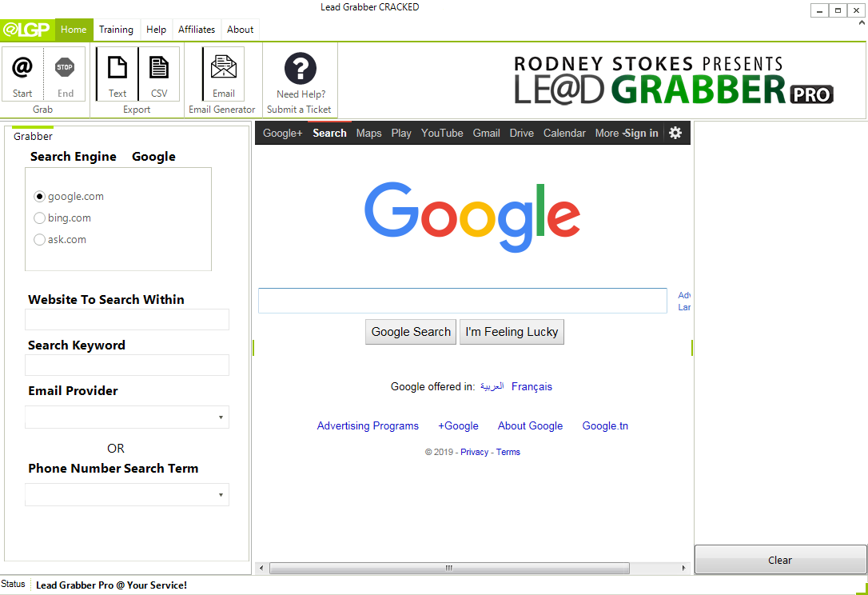Open Google settings gear icon
The width and height of the screenshot is (868, 595).
[x=675, y=133]
